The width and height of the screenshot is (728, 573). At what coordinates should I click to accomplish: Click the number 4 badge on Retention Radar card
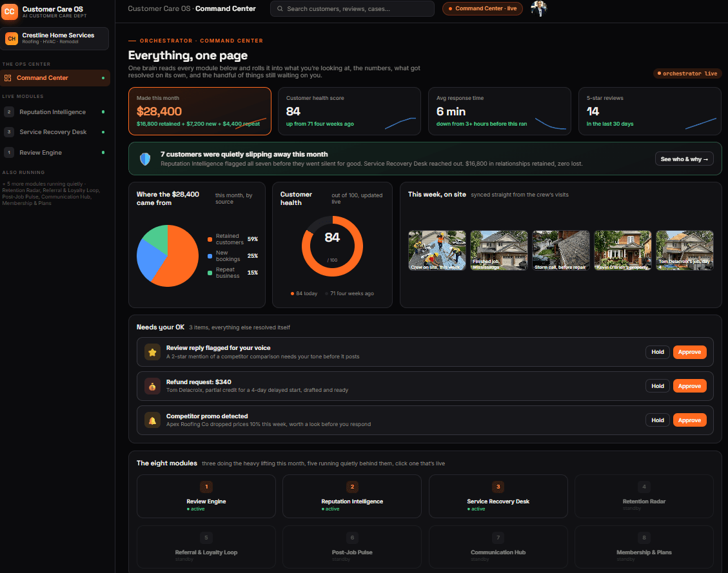click(644, 487)
